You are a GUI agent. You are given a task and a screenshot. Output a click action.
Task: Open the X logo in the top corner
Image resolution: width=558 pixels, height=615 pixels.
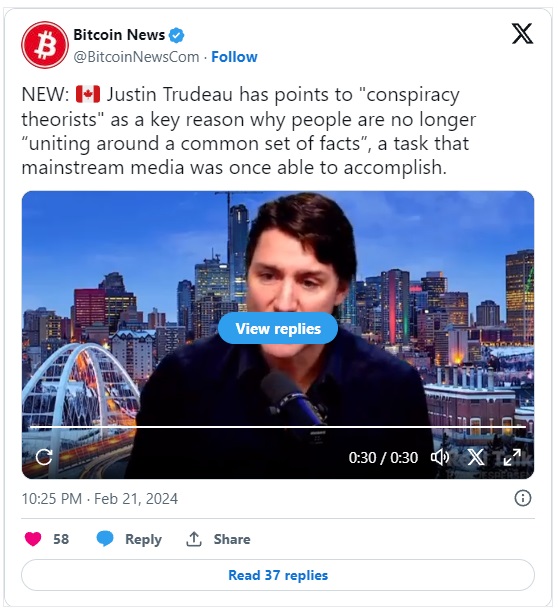pyautogui.click(x=522, y=33)
